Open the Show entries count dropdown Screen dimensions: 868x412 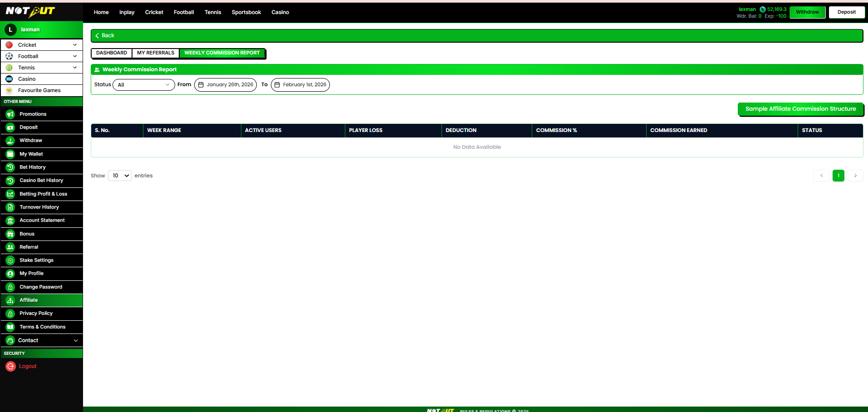[120, 176]
